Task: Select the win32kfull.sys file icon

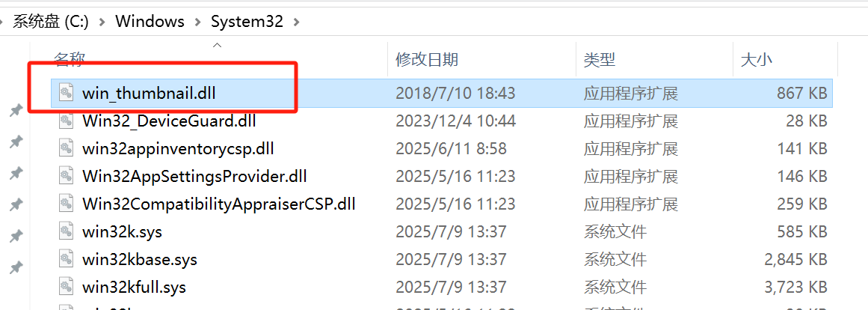Action: (x=67, y=287)
